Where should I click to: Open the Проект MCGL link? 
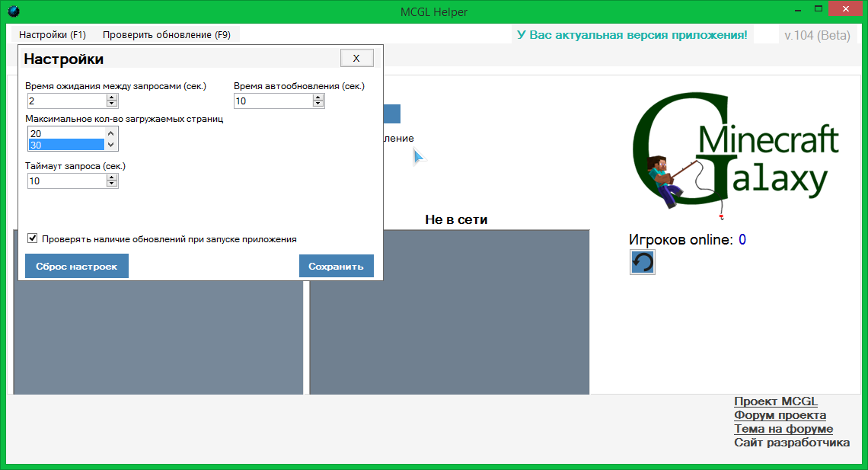pos(776,401)
